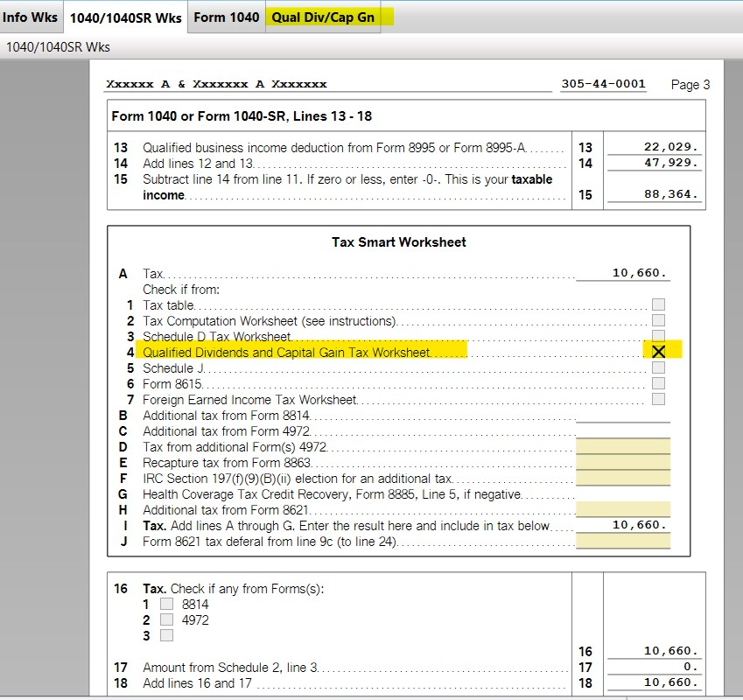
Task: Click the SSN 305-44-0001
Action: 603,83
